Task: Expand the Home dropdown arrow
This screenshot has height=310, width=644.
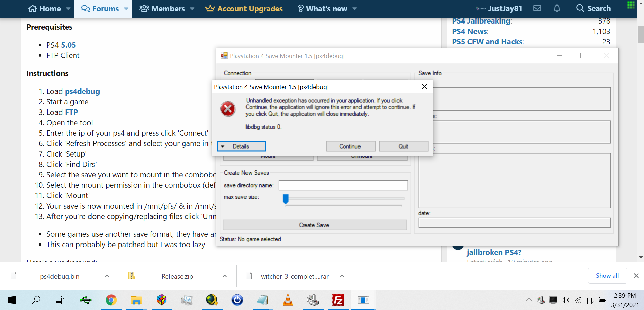Action: coord(68,9)
